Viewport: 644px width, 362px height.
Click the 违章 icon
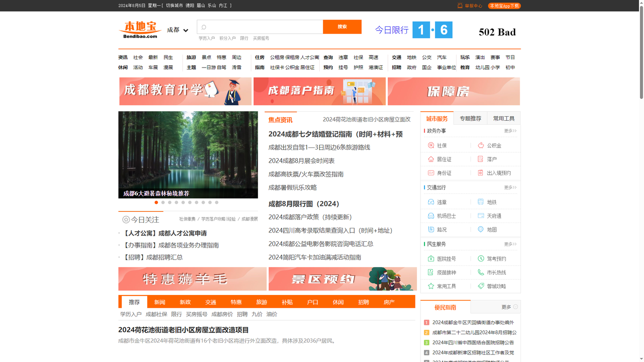click(x=431, y=202)
